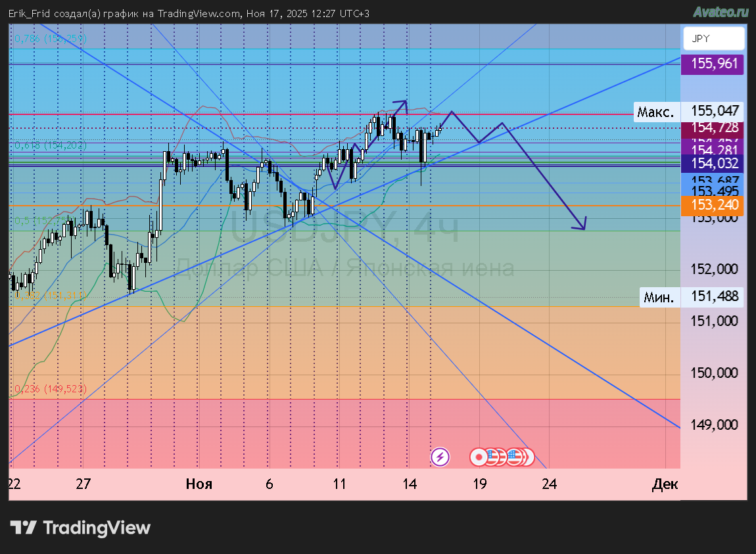
Task: Click the Мин. 151,488 low price label
Action: pos(713,297)
